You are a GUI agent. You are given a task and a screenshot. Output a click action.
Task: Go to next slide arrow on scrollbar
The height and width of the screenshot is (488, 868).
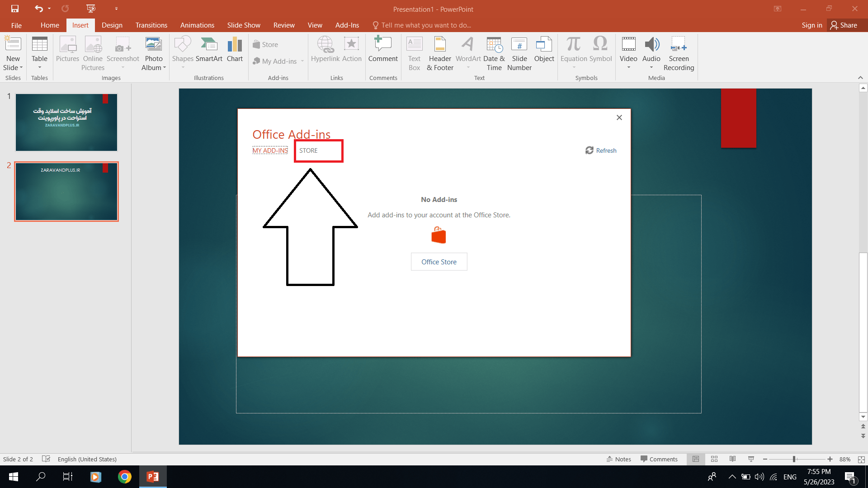(863, 436)
